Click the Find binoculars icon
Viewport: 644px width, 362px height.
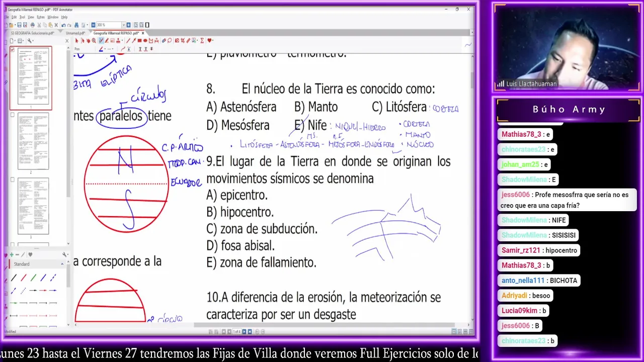tap(76, 25)
